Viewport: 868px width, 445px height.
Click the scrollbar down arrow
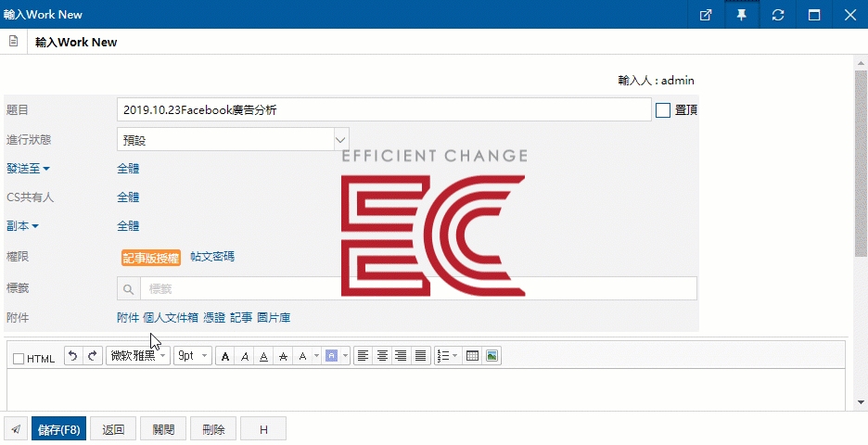861,402
